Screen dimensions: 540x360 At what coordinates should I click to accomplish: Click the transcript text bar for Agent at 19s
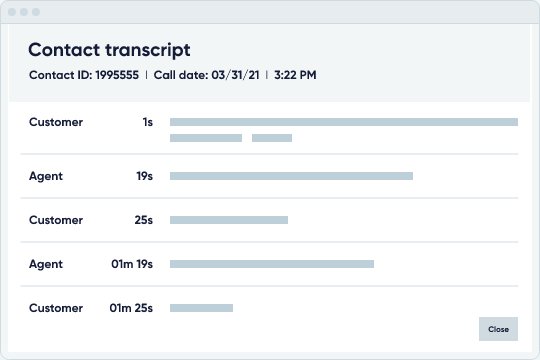[291, 176]
